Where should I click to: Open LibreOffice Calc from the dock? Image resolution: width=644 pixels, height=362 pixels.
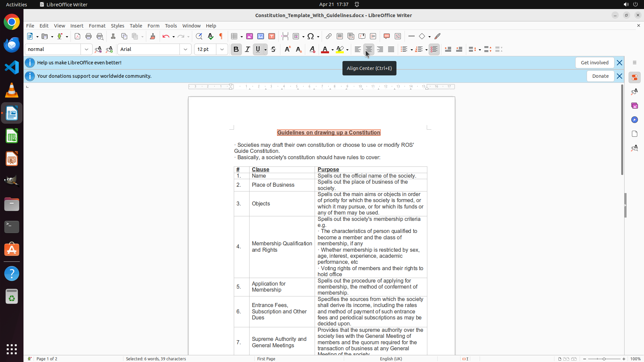click(12, 136)
